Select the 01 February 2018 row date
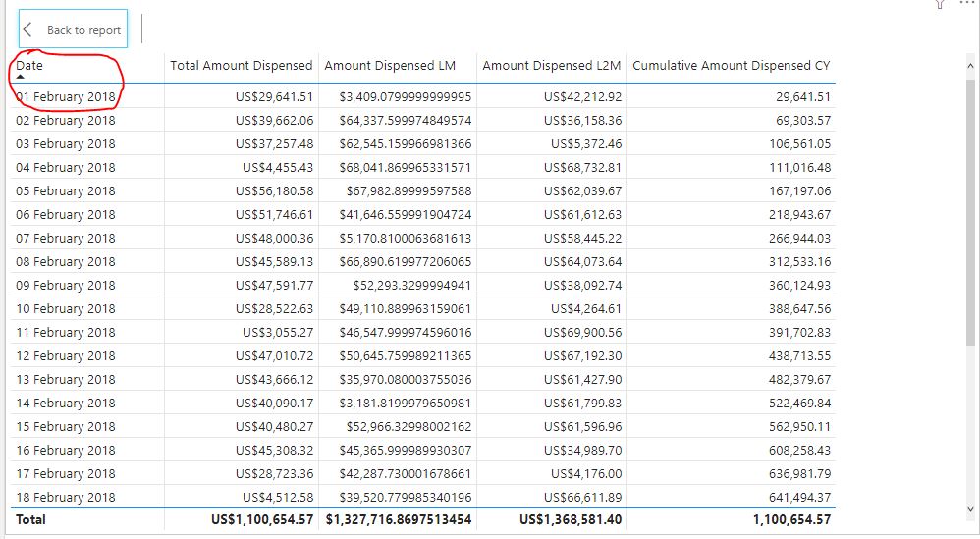This screenshot has width=980, height=539. click(x=66, y=97)
